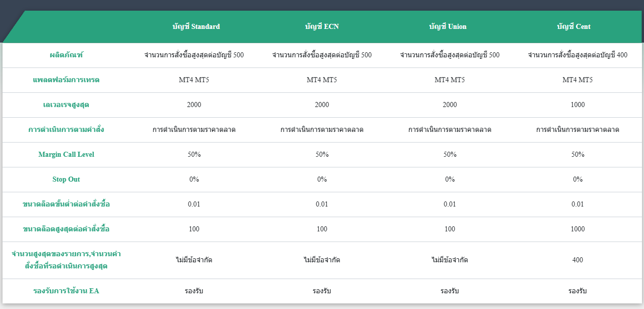The width and height of the screenshot is (644, 309).
Task: Select the การดำเนินการตามคำสั่ง row label
Action: point(66,129)
